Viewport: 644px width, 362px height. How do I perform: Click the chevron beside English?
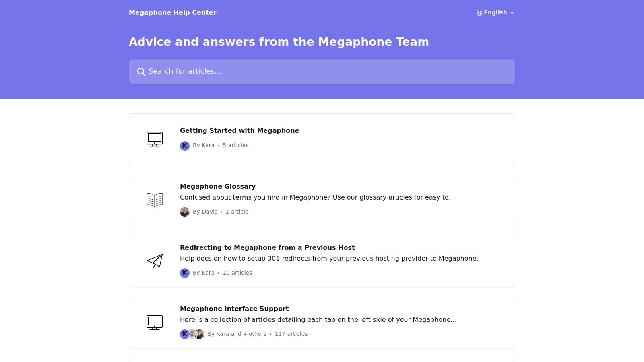point(512,12)
